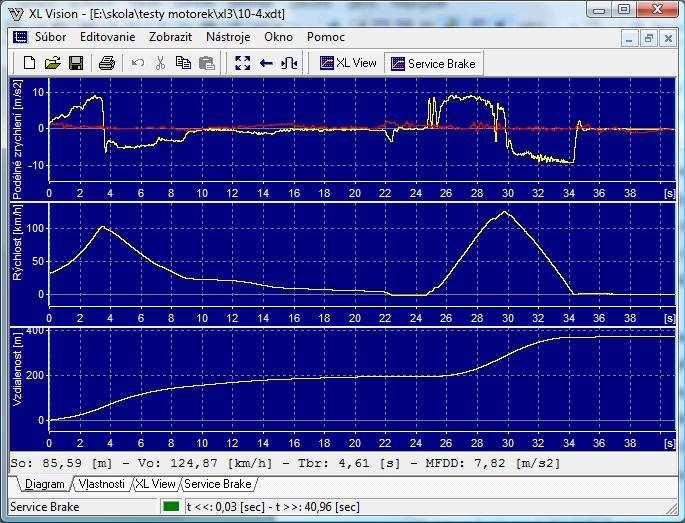Open the Zobrazit menu
Image resolution: width=685 pixels, height=523 pixels.
tap(170, 37)
